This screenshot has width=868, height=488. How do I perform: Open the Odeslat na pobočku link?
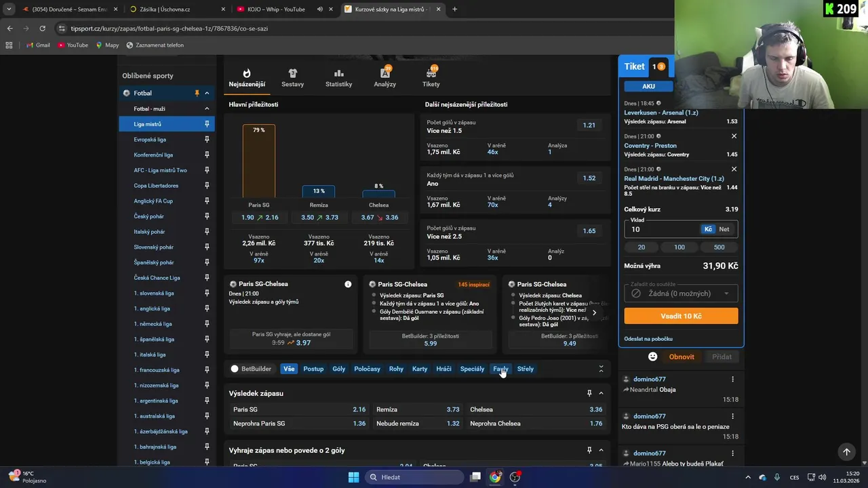[648, 339]
